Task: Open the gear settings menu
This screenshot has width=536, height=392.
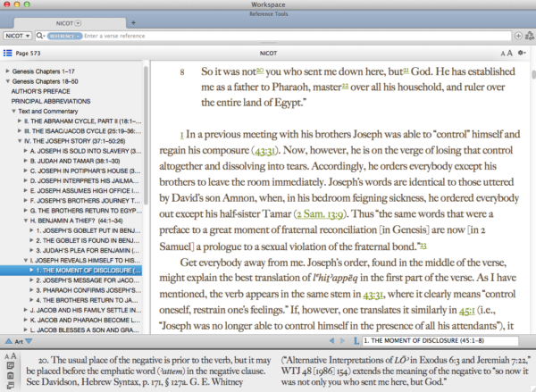Action: [522, 53]
